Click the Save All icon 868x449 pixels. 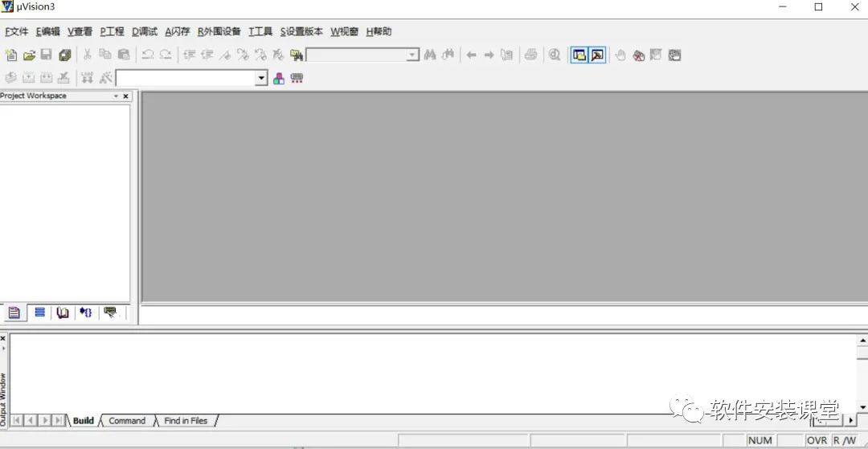pos(65,55)
